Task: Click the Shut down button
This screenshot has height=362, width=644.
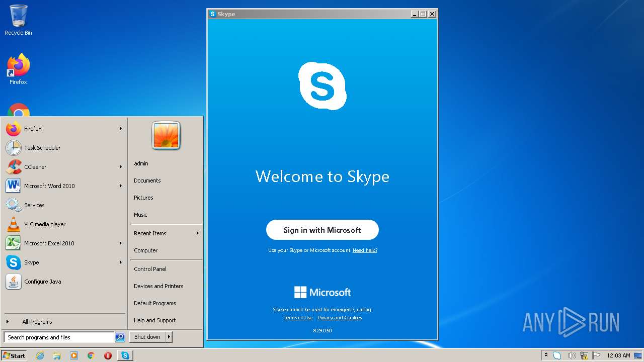Action: click(147, 337)
